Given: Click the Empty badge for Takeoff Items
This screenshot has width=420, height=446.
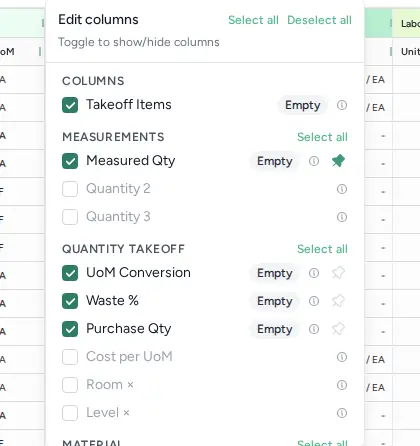Looking at the screenshot, I should point(303,105).
